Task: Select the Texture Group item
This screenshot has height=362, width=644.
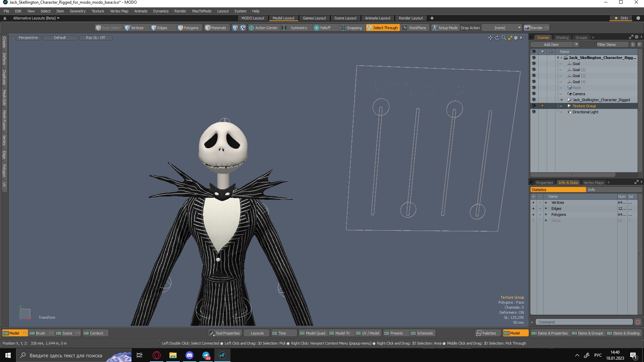Action: pyautogui.click(x=584, y=106)
